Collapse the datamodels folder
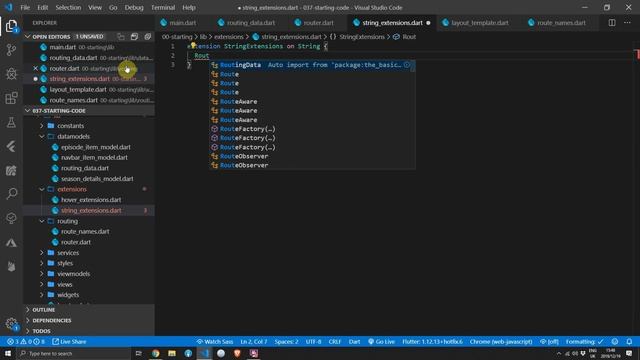The width and height of the screenshot is (640, 360). click(42, 136)
